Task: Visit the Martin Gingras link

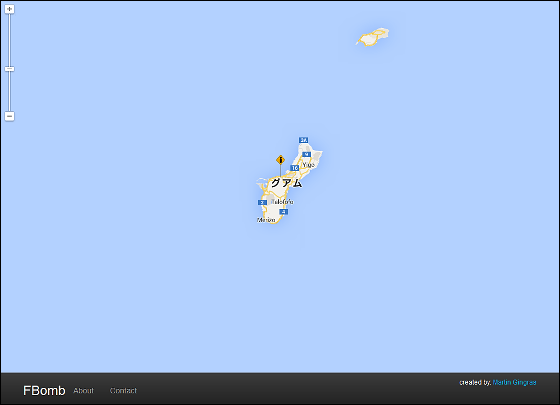Action: [514, 382]
